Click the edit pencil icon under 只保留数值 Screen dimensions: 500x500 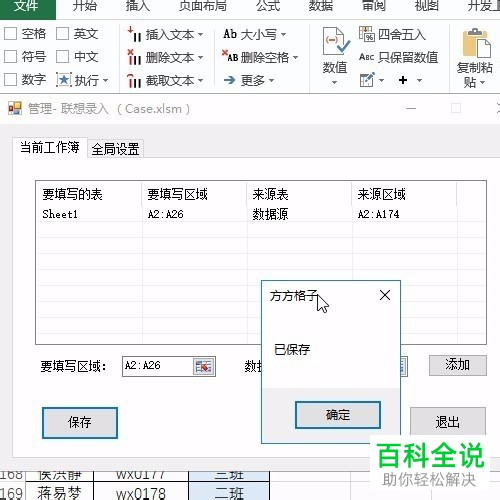(x=367, y=80)
